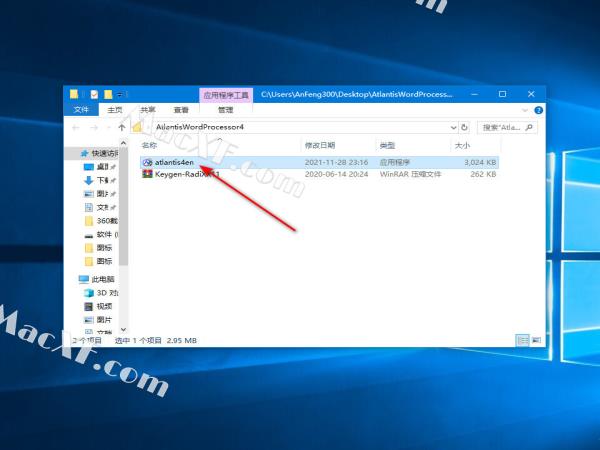This screenshot has height=450, width=600.
Task: Maximize the Explorer window
Action: click(502, 94)
